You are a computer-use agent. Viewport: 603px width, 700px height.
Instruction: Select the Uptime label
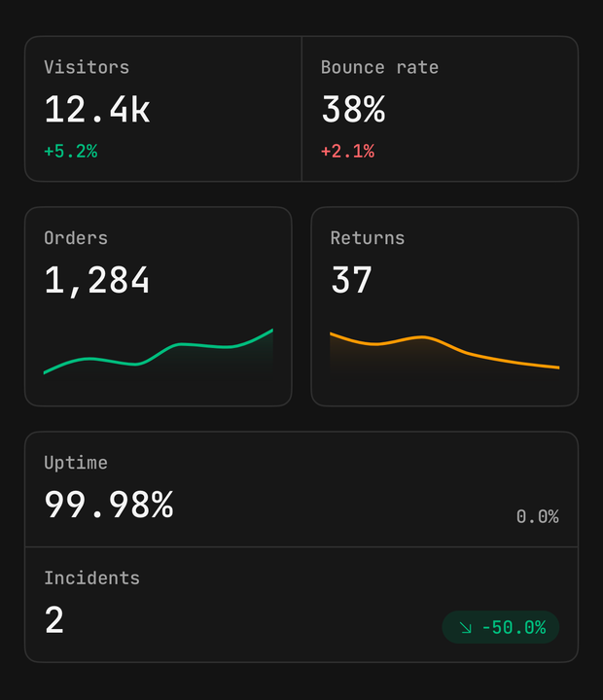[x=76, y=463]
